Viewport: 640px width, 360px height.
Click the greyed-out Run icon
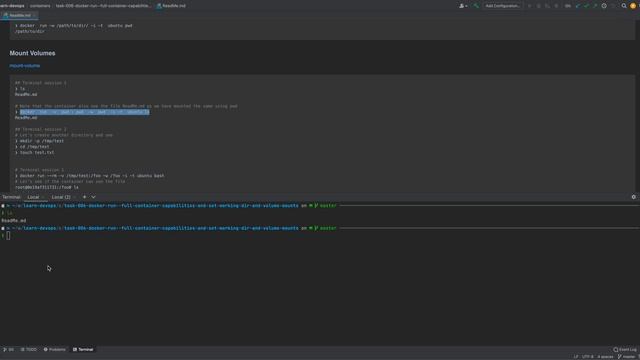point(530,6)
